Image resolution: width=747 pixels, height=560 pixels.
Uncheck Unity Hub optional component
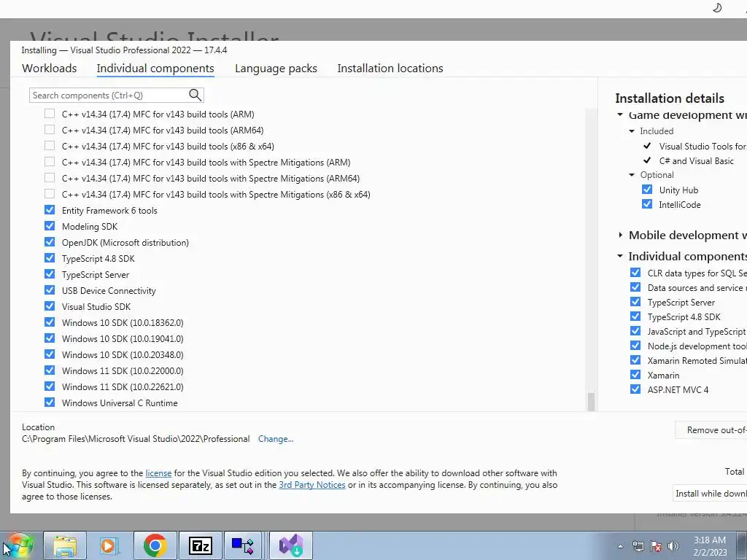click(x=647, y=190)
